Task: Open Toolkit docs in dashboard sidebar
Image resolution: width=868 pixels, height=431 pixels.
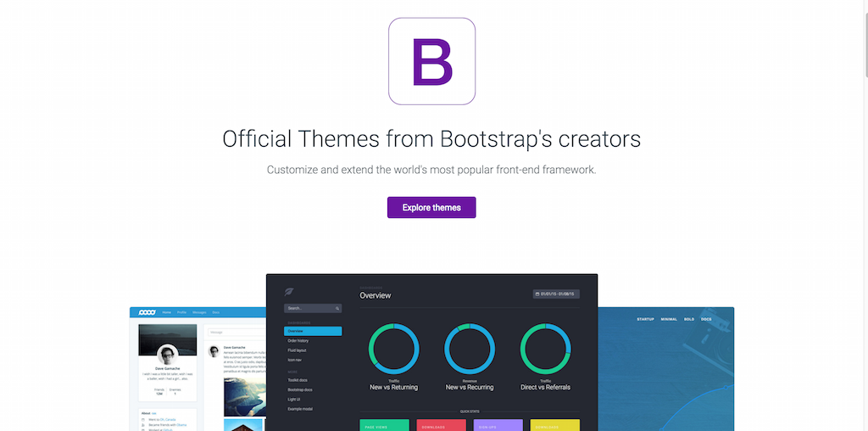Action: click(298, 380)
